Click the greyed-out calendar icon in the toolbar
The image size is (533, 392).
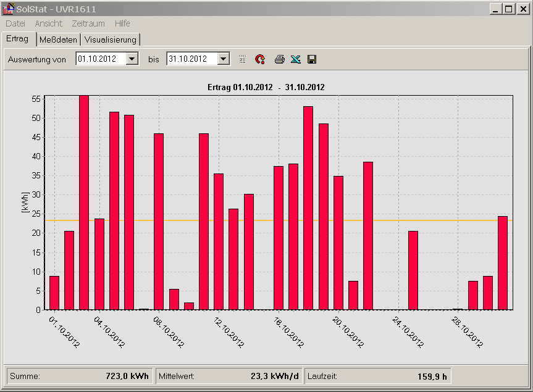pyautogui.click(x=242, y=59)
